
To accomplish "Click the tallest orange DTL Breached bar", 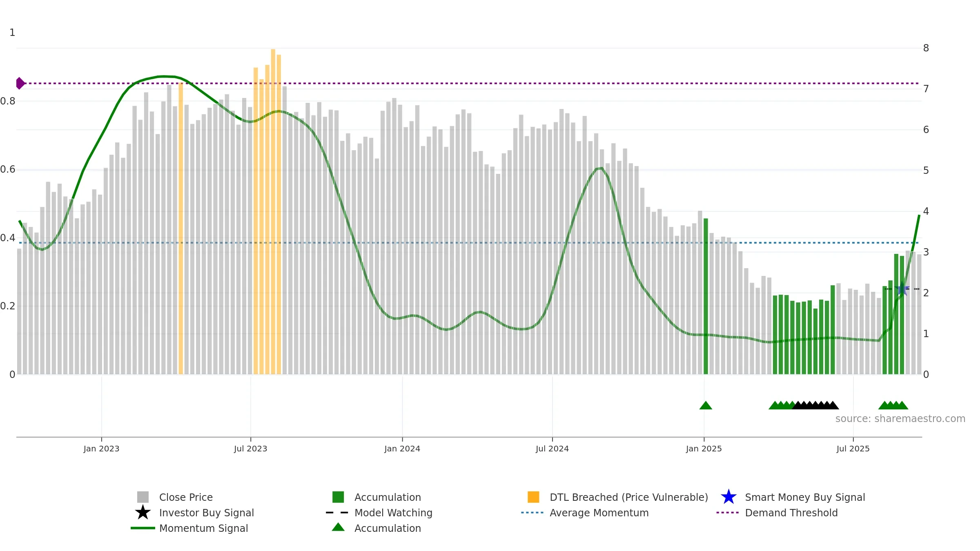I will (273, 211).
